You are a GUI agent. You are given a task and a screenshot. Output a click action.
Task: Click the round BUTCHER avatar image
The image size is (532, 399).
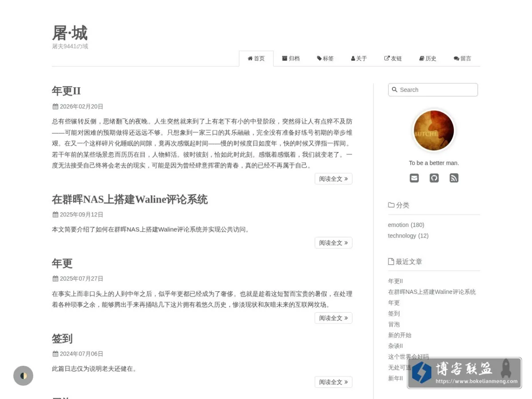pos(434,131)
